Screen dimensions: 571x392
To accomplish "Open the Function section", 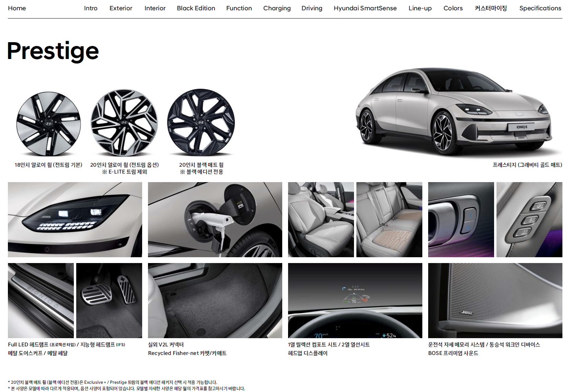I will tap(239, 8).
